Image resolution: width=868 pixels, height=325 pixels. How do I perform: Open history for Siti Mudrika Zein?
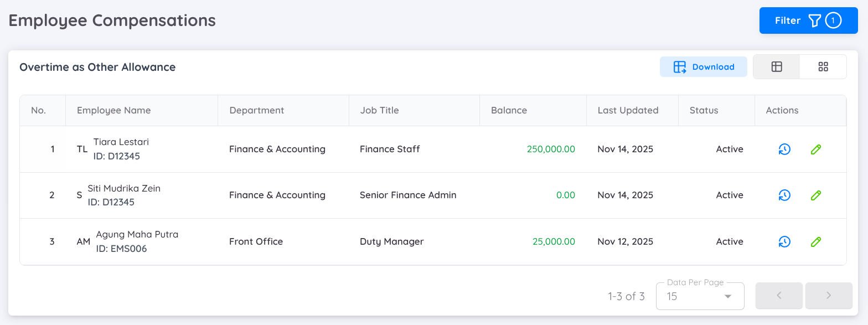coord(784,195)
